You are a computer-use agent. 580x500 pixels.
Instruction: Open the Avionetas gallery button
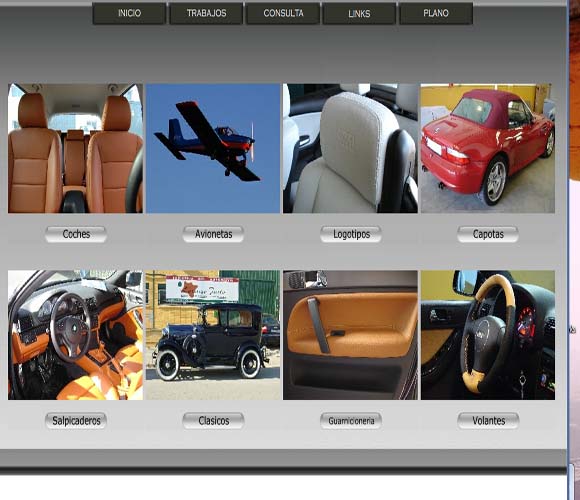point(213,234)
